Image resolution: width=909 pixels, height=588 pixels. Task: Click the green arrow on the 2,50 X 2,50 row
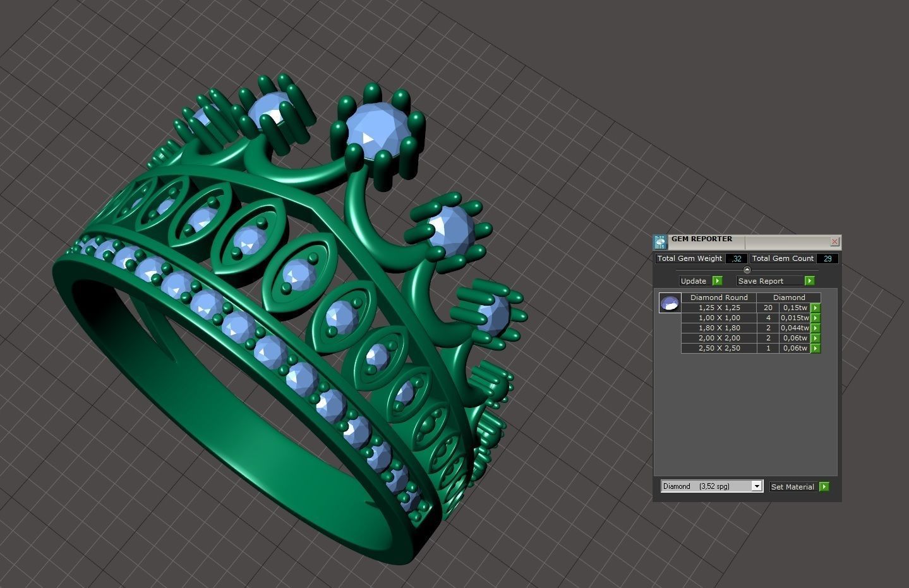(816, 349)
